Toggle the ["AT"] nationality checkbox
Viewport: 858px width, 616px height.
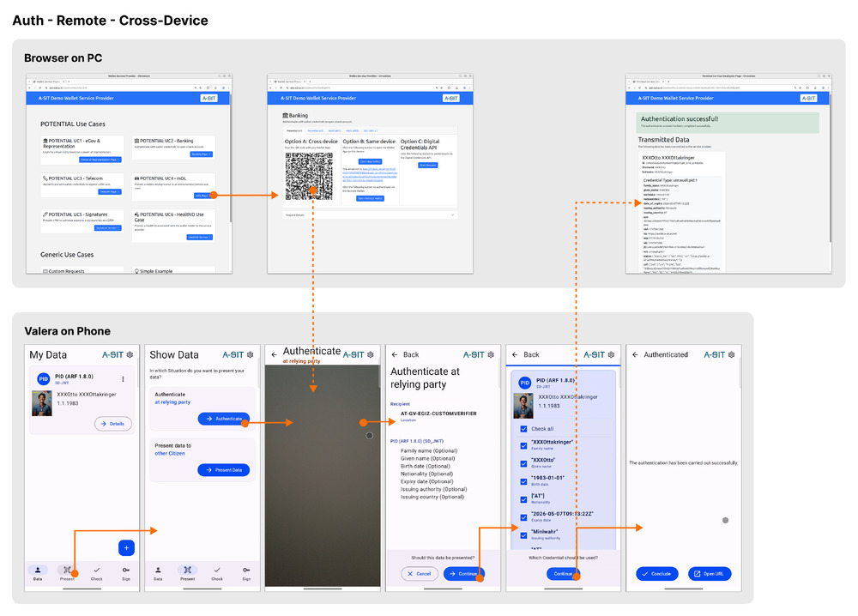point(524,498)
